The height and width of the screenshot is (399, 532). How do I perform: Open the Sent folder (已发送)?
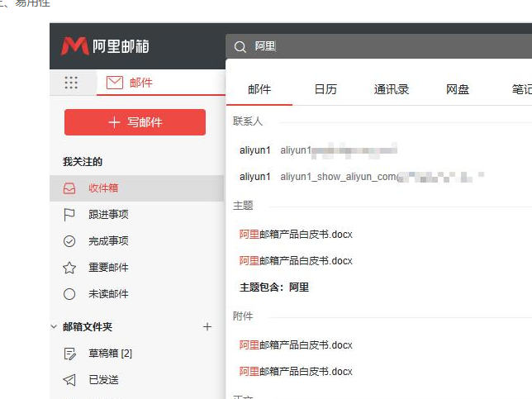pyautogui.click(x=103, y=380)
